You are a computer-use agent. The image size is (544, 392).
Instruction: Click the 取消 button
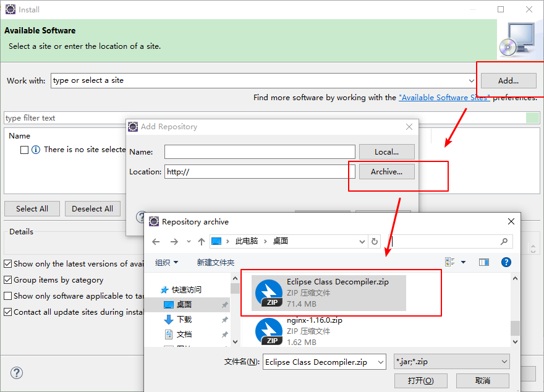click(483, 381)
